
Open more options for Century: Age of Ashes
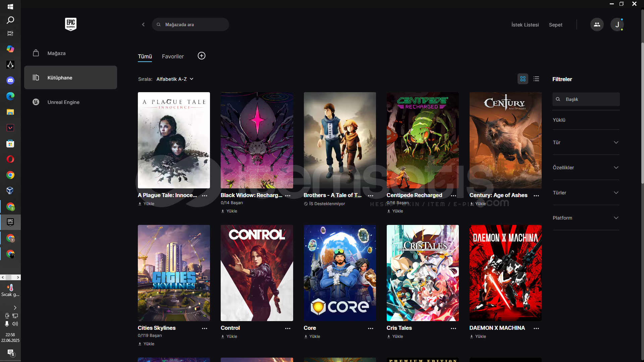click(536, 195)
